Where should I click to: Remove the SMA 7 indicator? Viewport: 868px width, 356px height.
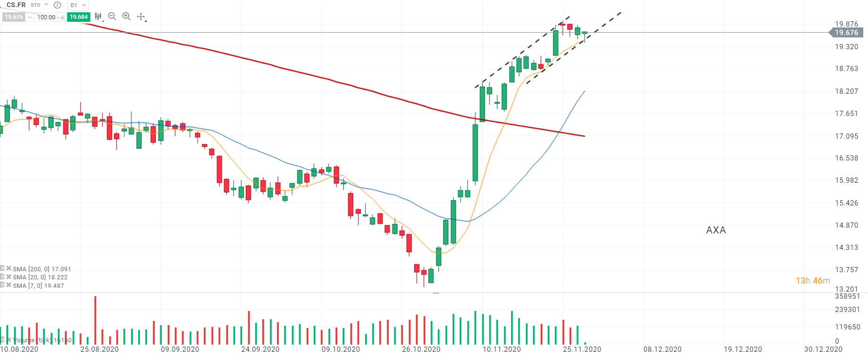coord(9,285)
